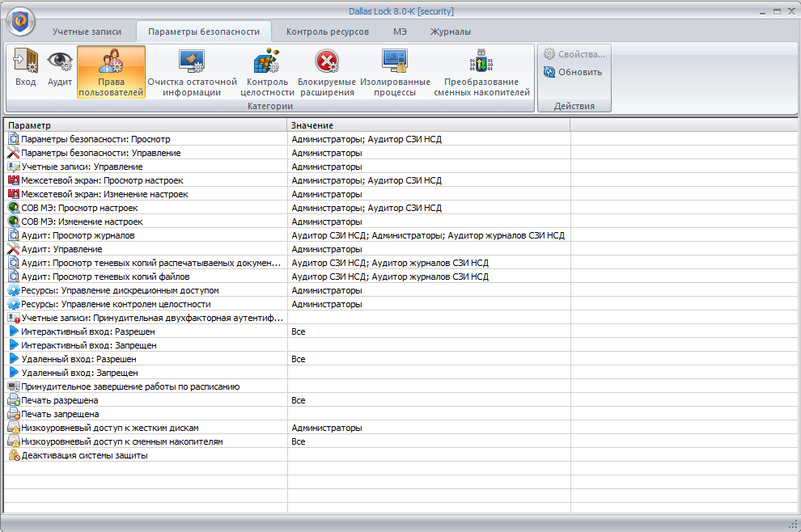Click value of Параметры безопасности: Просмотр row

[x=367, y=139]
